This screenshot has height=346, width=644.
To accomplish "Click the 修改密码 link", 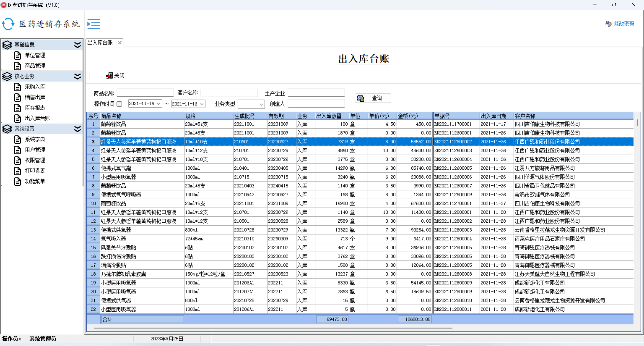I will (624, 24).
